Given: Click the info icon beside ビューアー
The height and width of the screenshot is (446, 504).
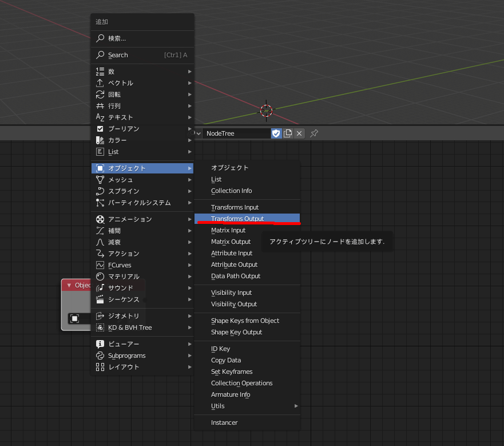Looking at the screenshot, I should pos(100,344).
